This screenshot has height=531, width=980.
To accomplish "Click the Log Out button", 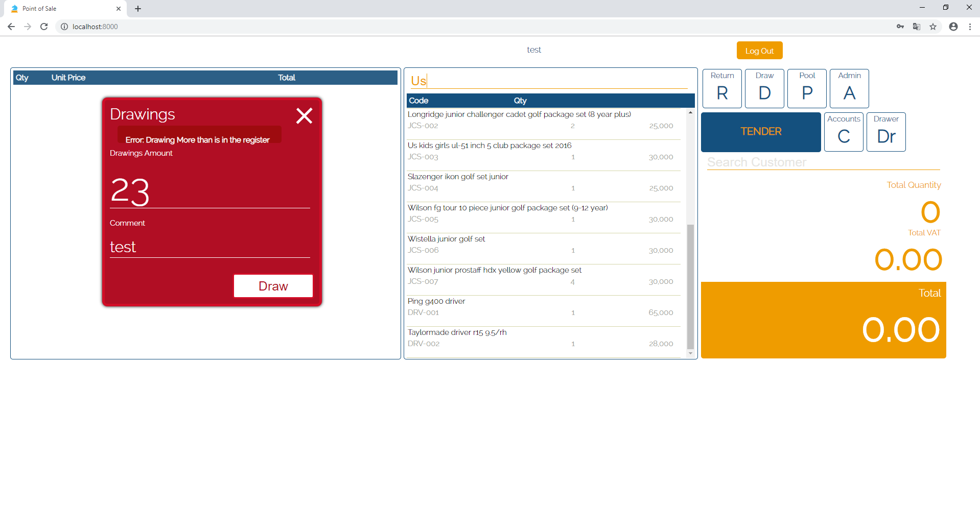I will coord(759,50).
